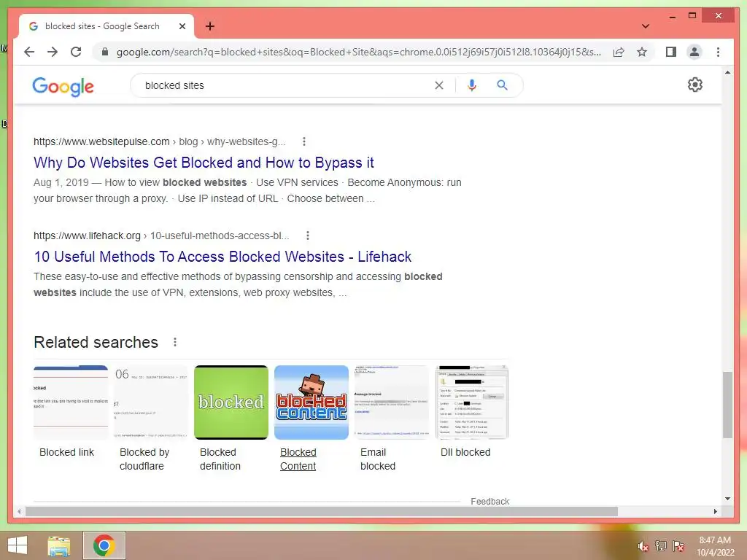Image resolution: width=747 pixels, height=560 pixels.
Task: Open 'Why Do Websites Get Blocked' result
Action: click(x=204, y=163)
